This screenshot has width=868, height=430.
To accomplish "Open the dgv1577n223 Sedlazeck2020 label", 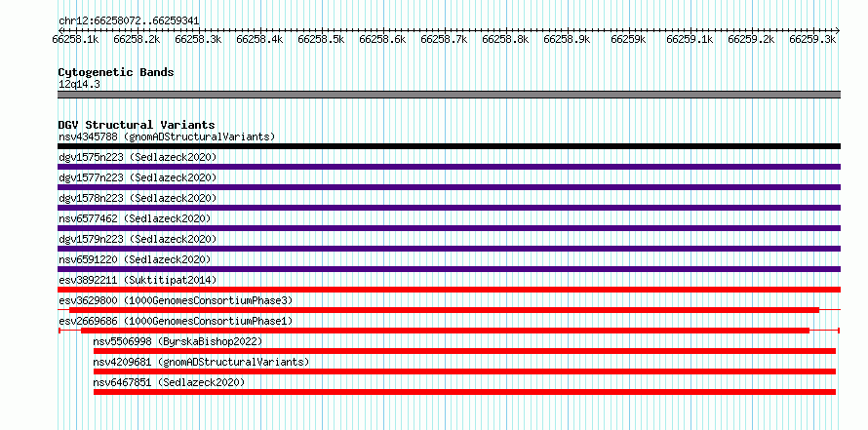I will 138,177.
